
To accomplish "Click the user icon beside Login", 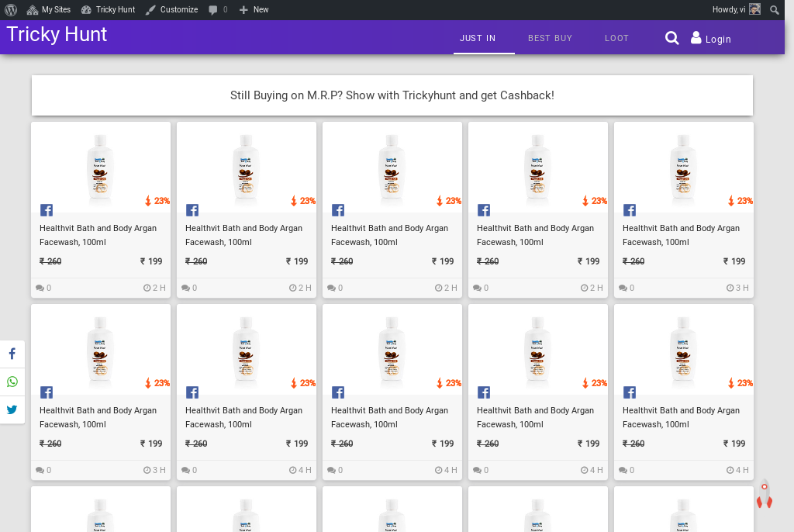I will [696, 37].
